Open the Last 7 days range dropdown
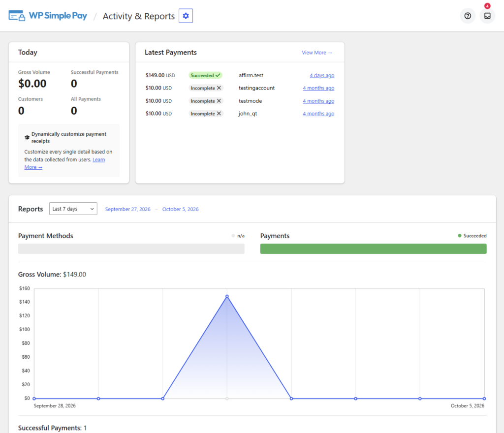Screen dimensions: 504x433 coord(73,209)
